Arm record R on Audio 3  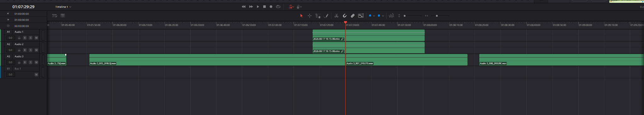[25, 62]
